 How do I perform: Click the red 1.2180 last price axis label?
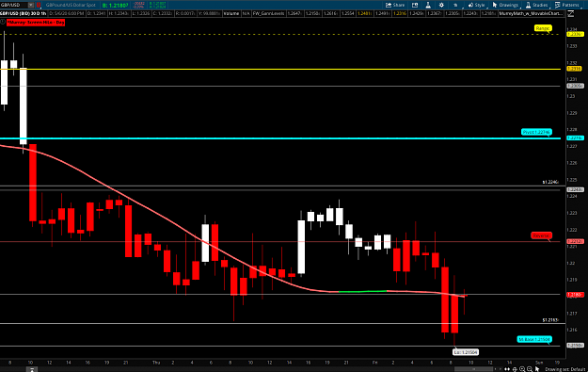pyautogui.click(x=575, y=295)
